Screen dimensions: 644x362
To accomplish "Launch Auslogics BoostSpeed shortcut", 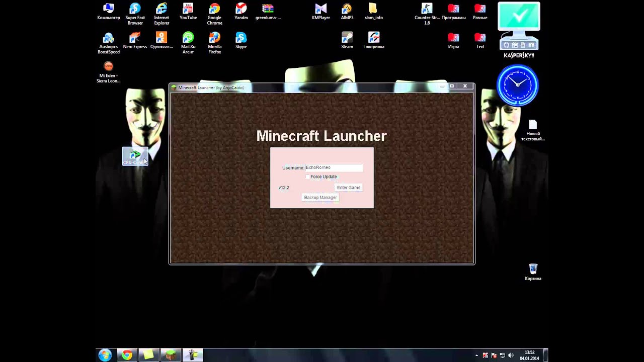I will point(108,43).
